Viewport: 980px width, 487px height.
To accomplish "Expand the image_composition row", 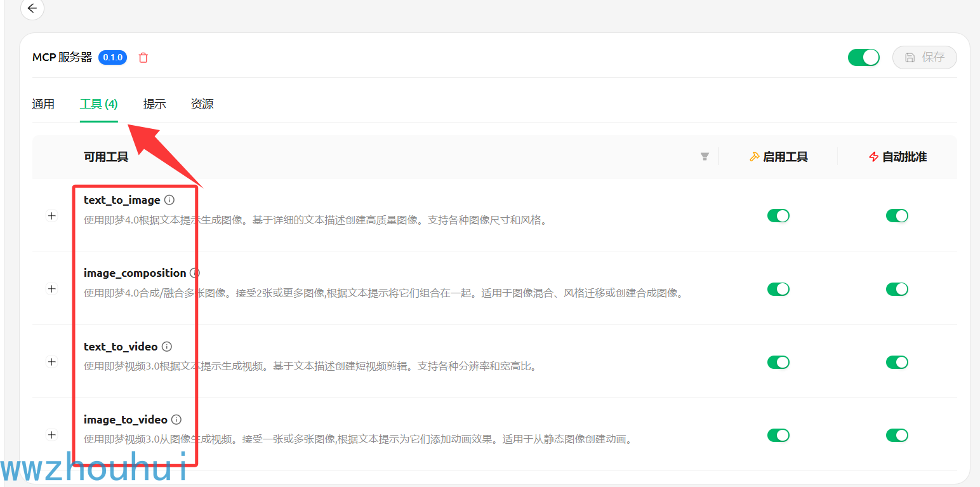I will 52,289.
